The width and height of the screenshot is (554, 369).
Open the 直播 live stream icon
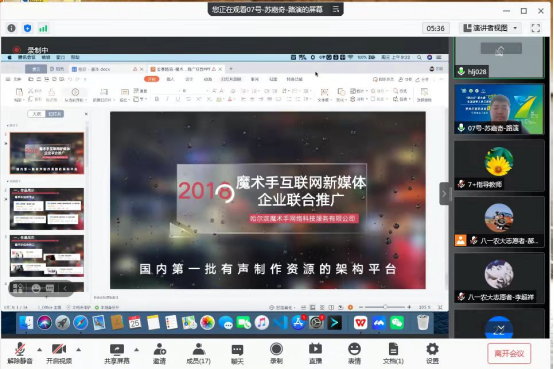(x=315, y=353)
